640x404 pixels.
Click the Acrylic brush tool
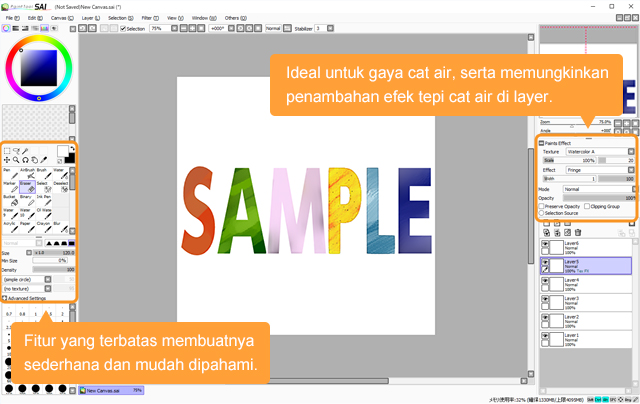click(9, 228)
